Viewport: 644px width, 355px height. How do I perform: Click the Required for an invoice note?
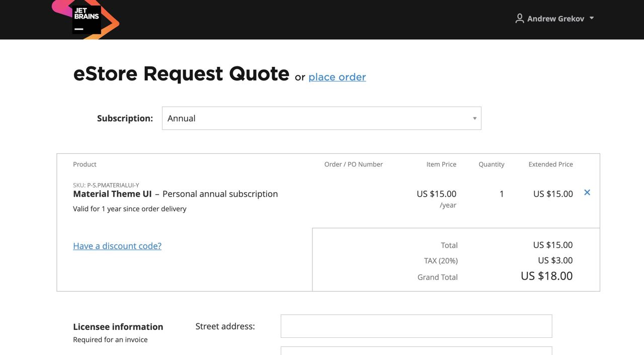(110, 340)
